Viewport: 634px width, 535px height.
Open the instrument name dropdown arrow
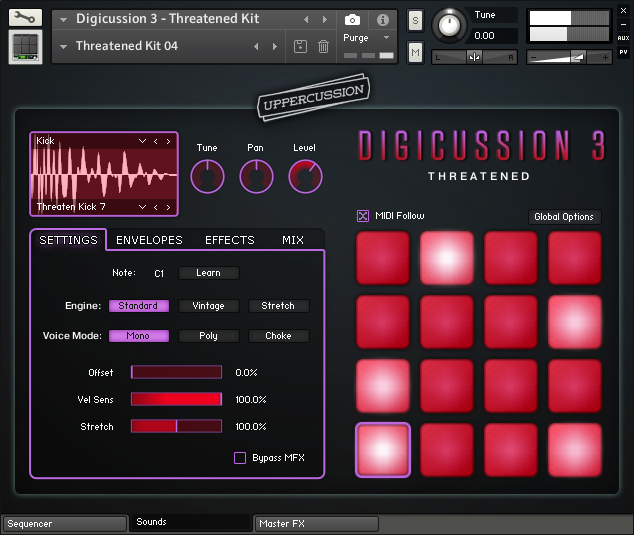click(x=63, y=19)
